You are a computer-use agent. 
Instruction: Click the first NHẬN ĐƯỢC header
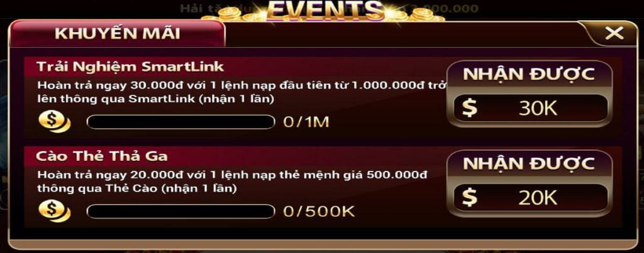pos(529,74)
